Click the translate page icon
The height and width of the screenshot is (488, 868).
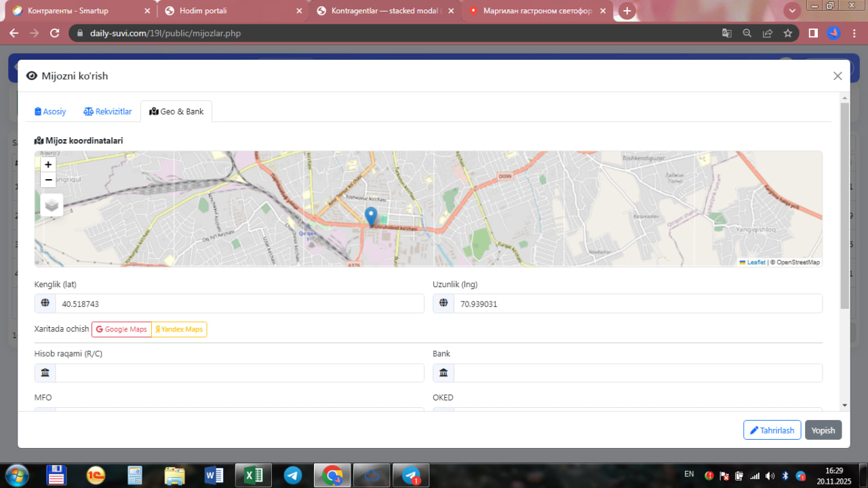click(x=726, y=33)
